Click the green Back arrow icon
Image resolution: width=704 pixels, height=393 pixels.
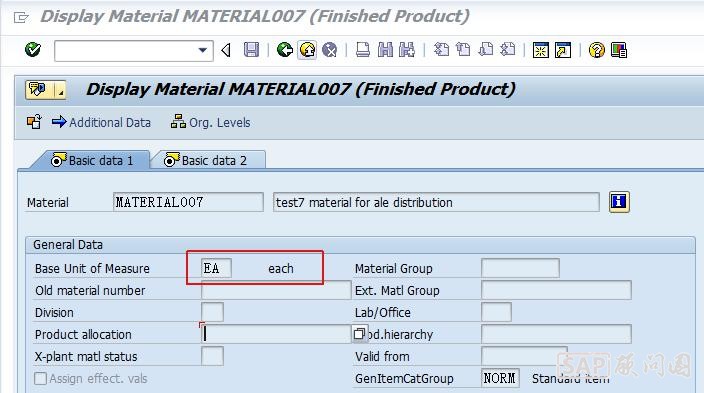pos(285,50)
